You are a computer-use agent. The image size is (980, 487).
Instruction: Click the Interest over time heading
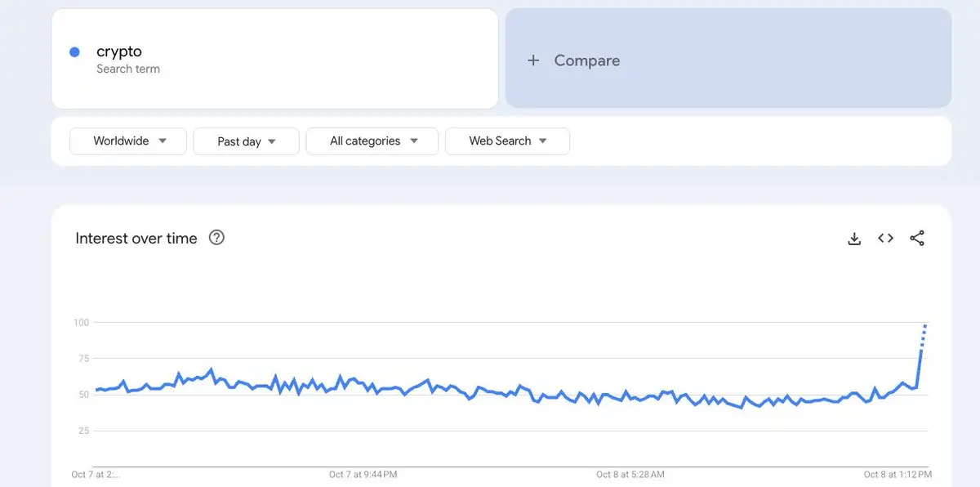[136, 239]
